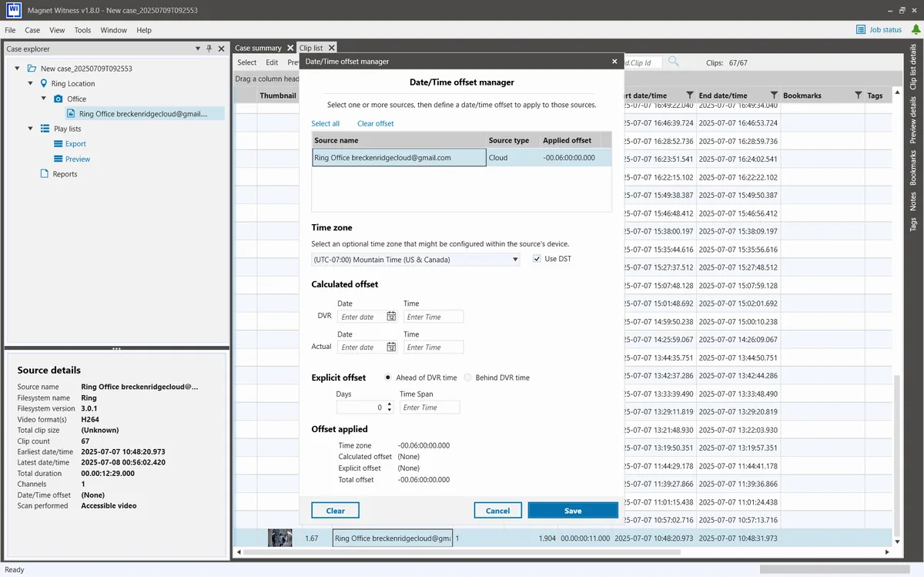Select the Reports tree item

pos(65,174)
